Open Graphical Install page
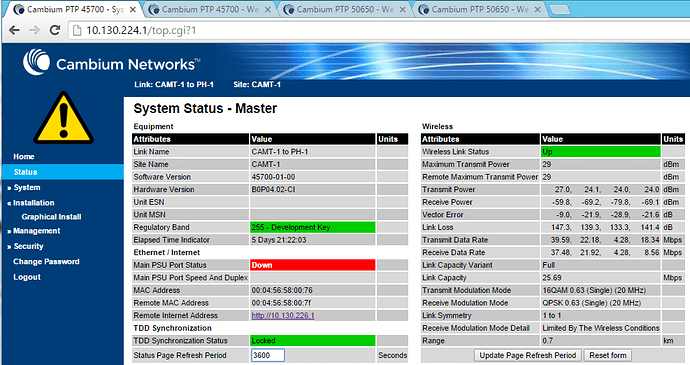Image resolution: width=690 pixels, height=365 pixels. click(x=51, y=217)
